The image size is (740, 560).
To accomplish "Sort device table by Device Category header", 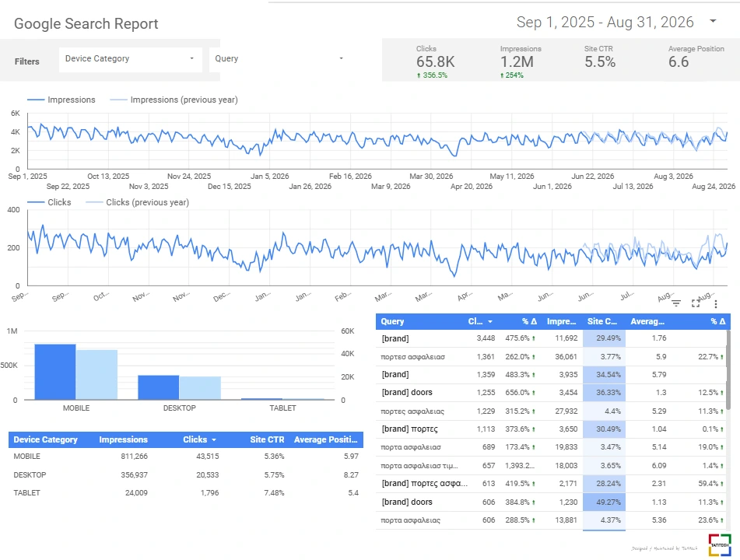I will 45,439.
